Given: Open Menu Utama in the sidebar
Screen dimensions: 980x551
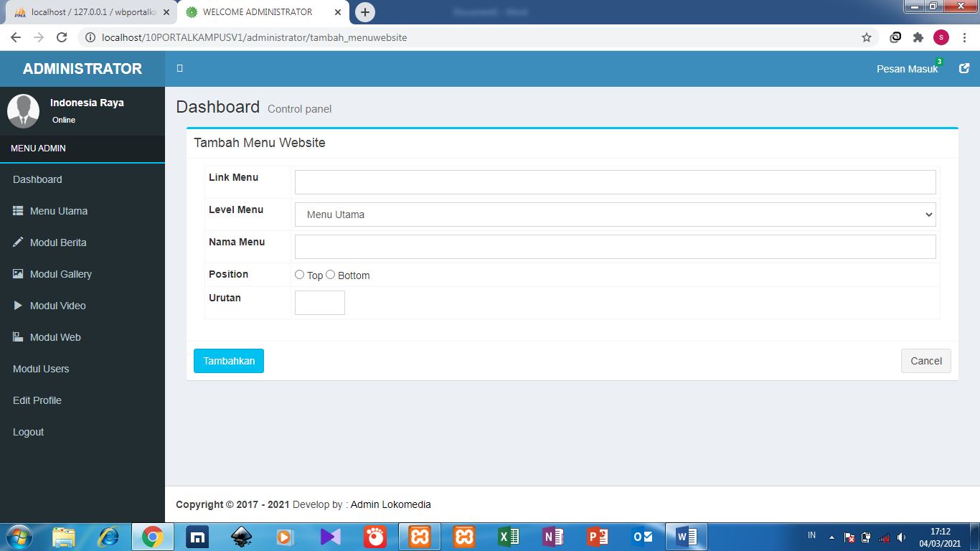Looking at the screenshot, I should click(x=59, y=211).
